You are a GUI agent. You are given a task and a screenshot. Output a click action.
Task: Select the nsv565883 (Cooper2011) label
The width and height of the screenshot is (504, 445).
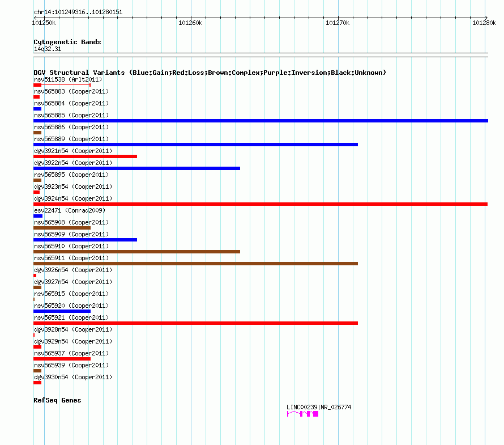tap(71, 91)
